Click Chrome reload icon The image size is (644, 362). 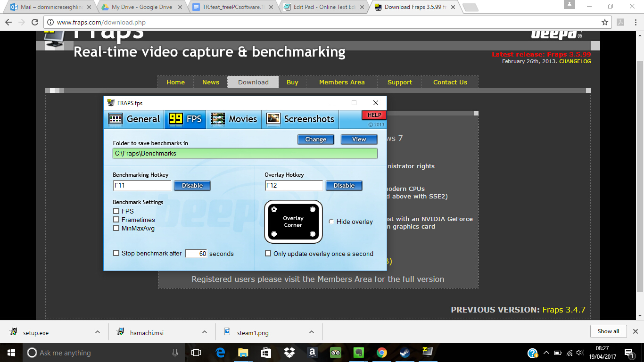[35, 22]
